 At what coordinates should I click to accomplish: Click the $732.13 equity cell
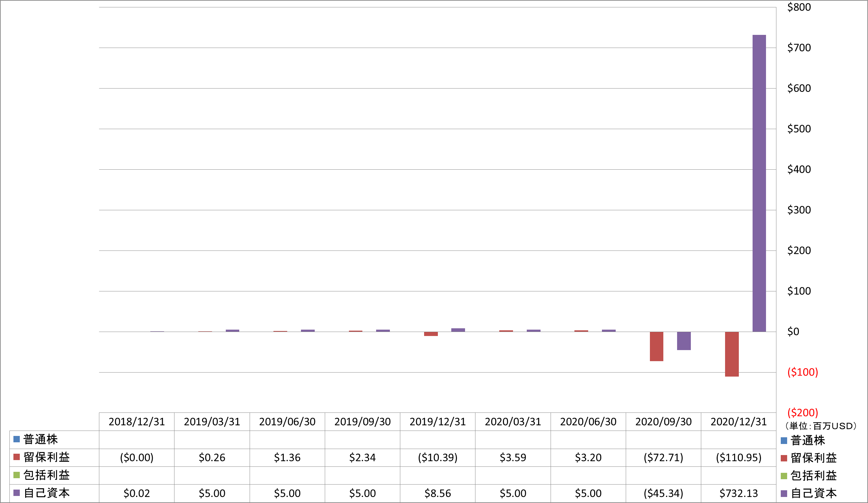(738, 493)
